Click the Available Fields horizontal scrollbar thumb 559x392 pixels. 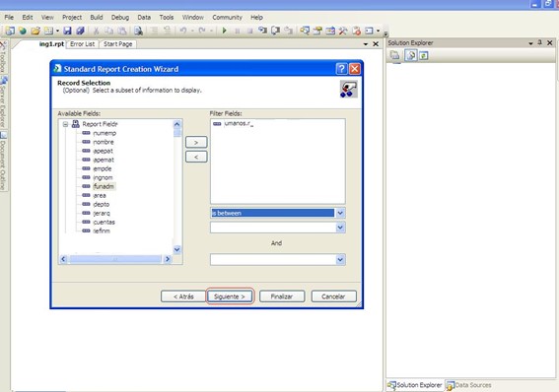115,259
